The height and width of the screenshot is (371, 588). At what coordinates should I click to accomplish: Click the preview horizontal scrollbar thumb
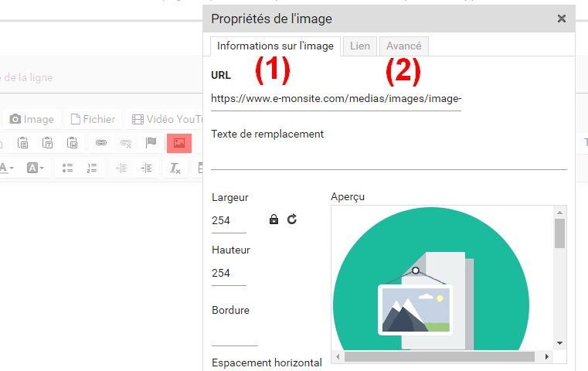(x=440, y=357)
